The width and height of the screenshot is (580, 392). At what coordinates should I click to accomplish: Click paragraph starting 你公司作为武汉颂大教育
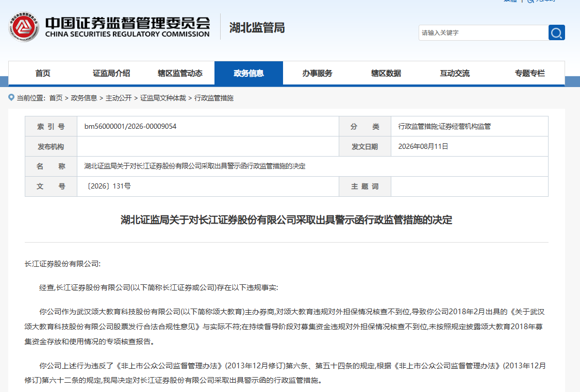pos(285,327)
